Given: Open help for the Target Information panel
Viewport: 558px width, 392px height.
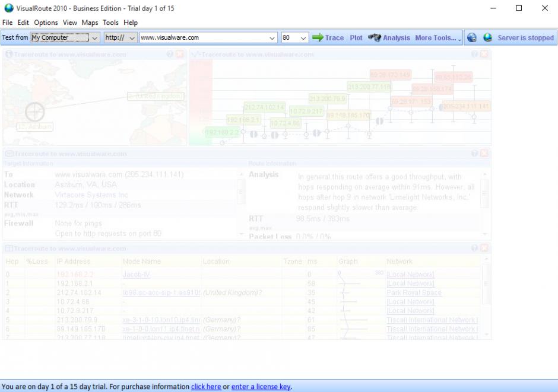Looking at the screenshot, I should tap(474, 153).
